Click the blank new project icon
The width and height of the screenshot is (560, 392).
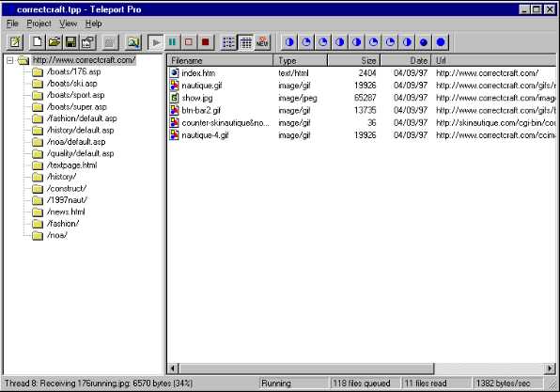38,42
